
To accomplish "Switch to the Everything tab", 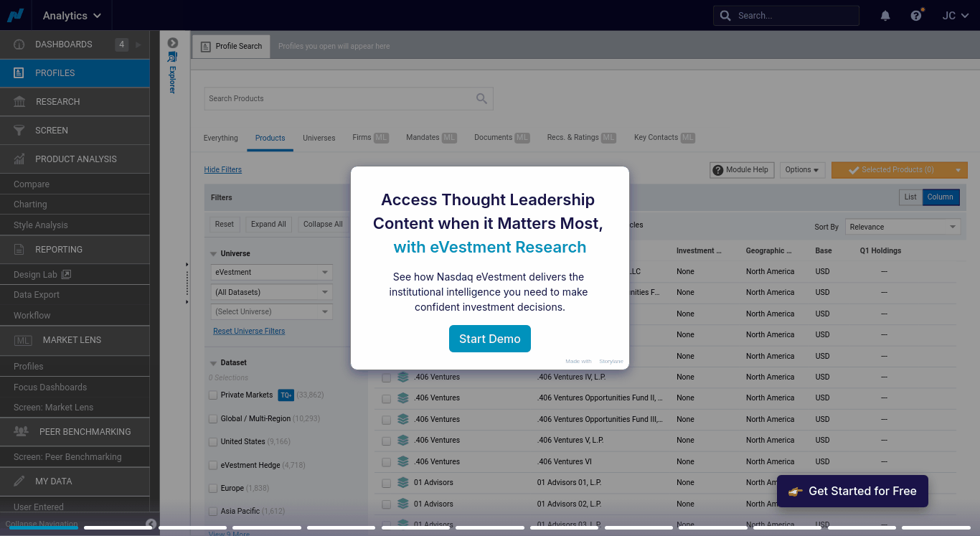I will pos(220,138).
